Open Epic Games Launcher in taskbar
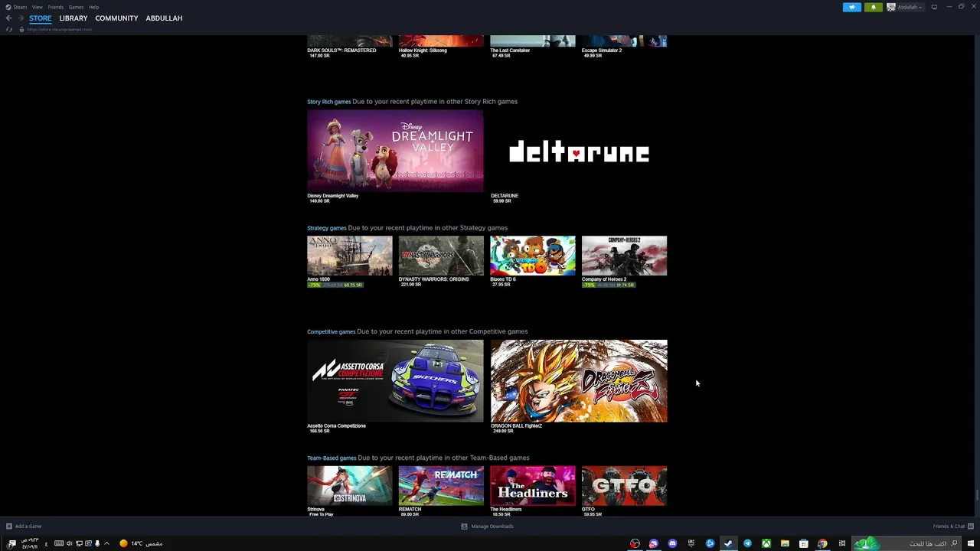Image resolution: width=980 pixels, height=551 pixels. coord(691,543)
